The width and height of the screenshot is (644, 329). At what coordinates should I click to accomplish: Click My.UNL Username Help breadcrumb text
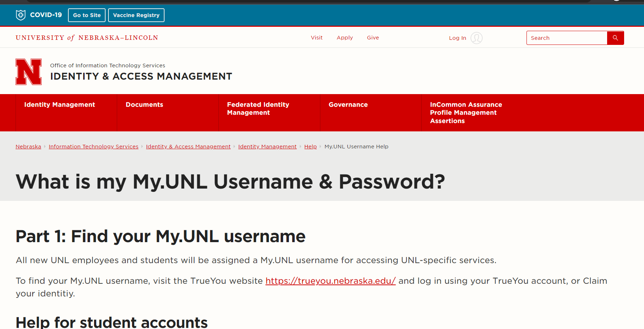(x=357, y=147)
